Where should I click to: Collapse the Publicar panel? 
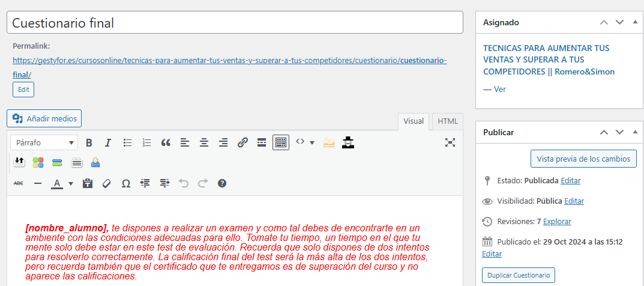tap(636, 132)
